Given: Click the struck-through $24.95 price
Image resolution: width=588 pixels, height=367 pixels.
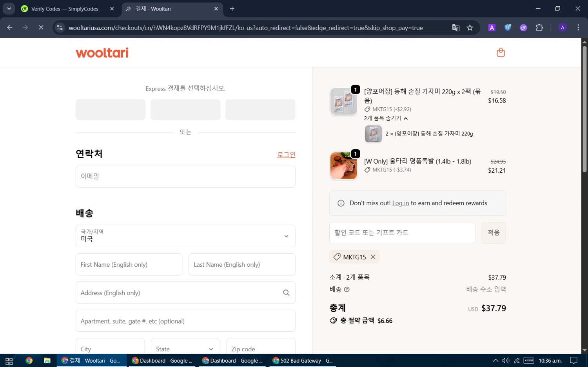Looking at the screenshot, I should (x=498, y=162).
